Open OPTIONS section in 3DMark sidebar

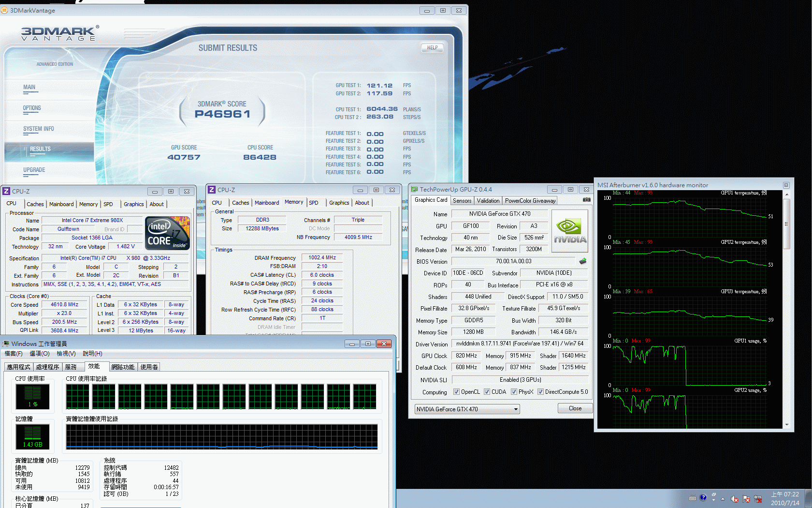32,108
